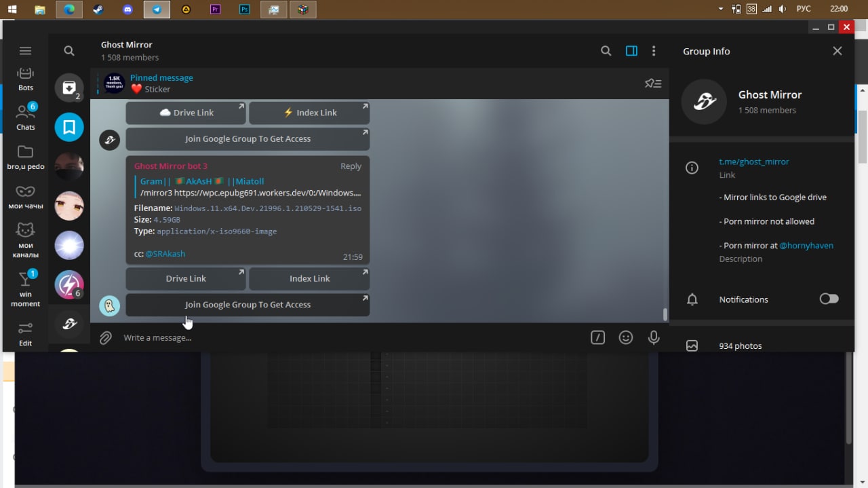Click Edit folders button
Image resolution: width=868 pixels, height=488 pixels.
tap(25, 334)
